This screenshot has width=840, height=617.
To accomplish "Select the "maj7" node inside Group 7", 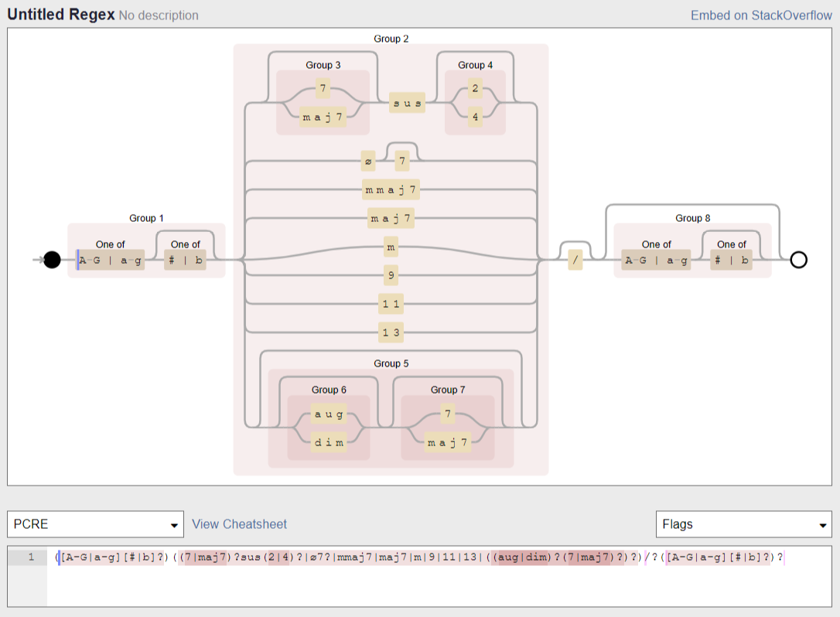I will (448, 442).
